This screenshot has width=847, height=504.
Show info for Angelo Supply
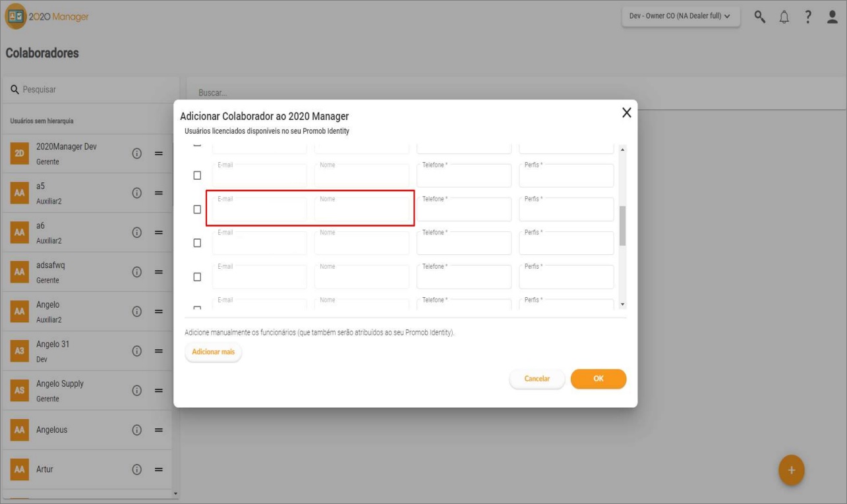click(x=137, y=391)
